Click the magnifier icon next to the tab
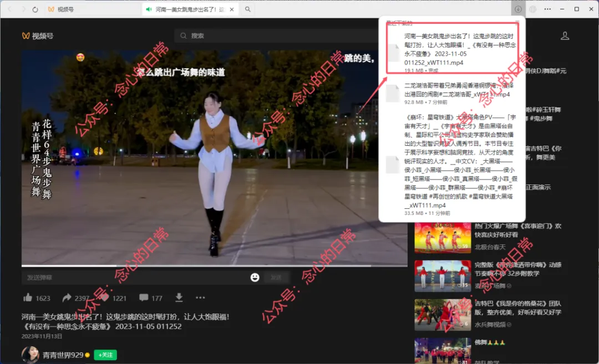The height and width of the screenshot is (364, 599). [x=246, y=8]
